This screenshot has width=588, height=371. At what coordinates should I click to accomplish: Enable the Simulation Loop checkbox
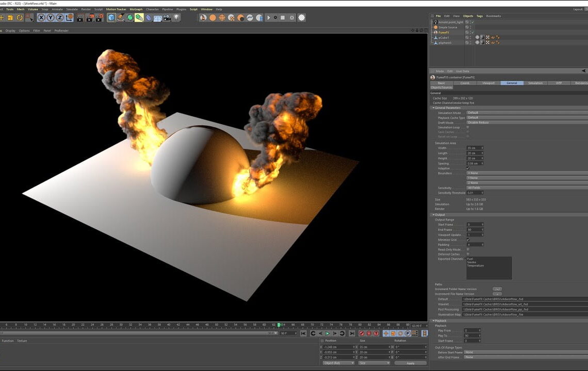click(468, 128)
